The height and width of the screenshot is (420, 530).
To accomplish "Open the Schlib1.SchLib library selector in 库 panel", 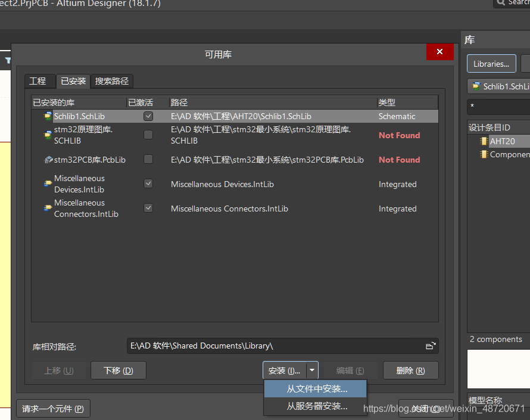I will pos(498,86).
